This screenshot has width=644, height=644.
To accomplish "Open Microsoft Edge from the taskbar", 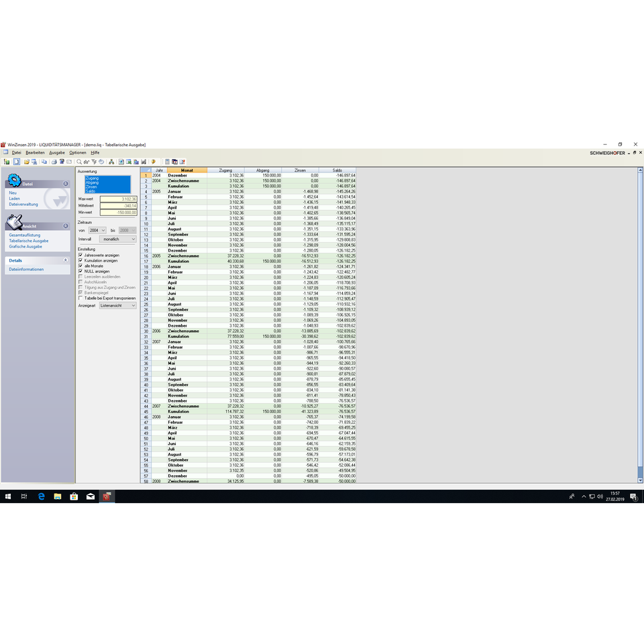I will pyautogui.click(x=41, y=496).
